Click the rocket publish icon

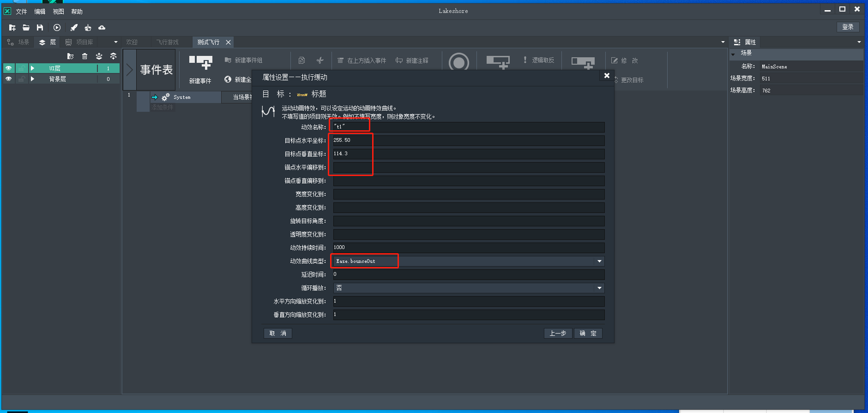[x=74, y=28]
